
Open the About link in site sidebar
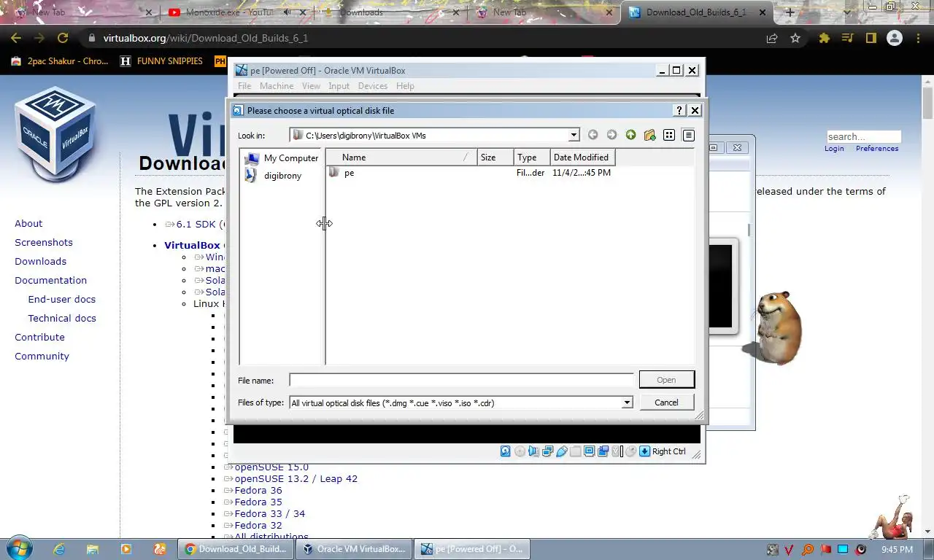28,224
